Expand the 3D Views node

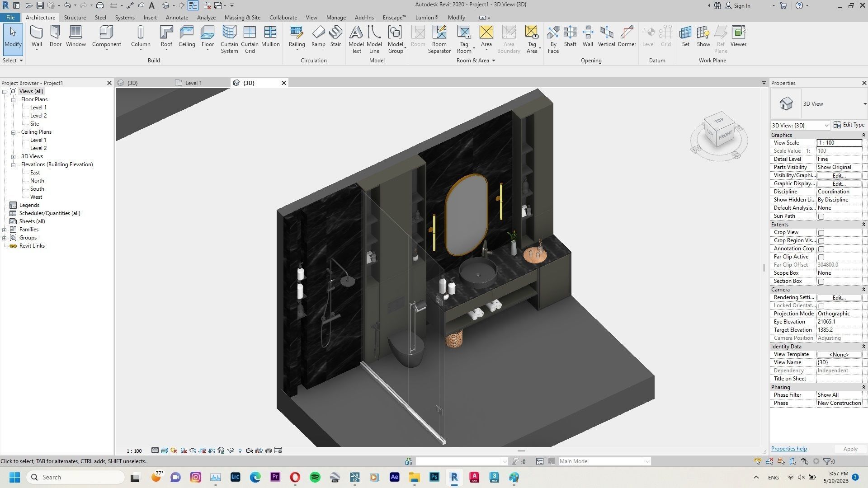(x=14, y=156)
